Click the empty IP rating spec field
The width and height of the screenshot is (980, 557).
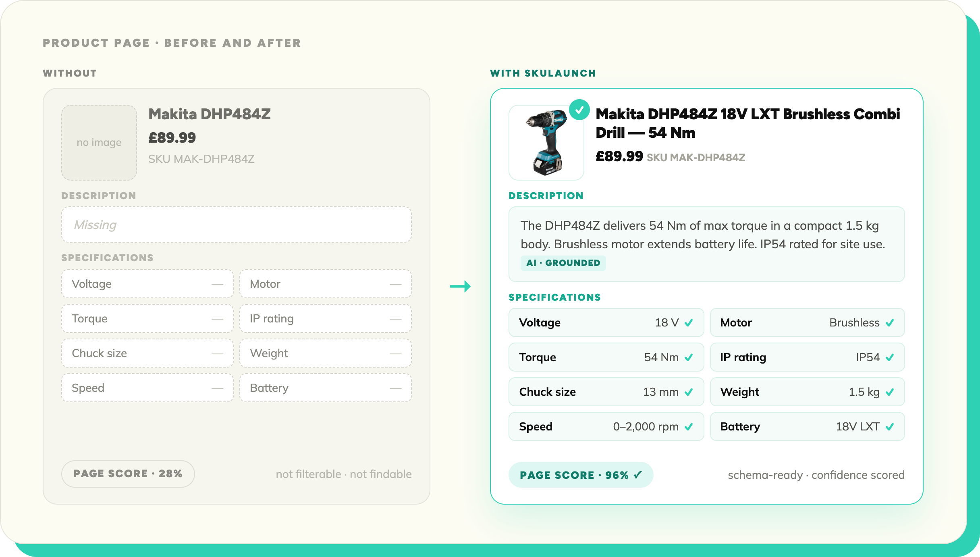click(x=326, y=318)
